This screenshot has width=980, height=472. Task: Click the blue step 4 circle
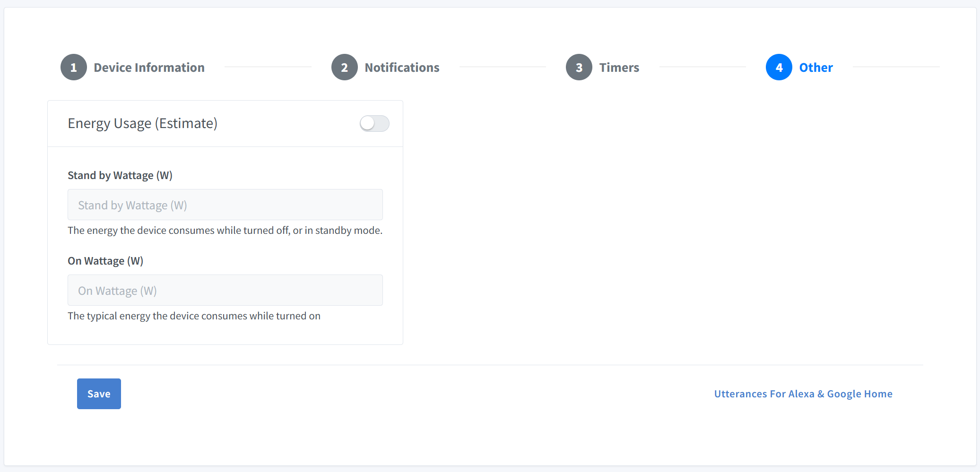tap(779, 68)
